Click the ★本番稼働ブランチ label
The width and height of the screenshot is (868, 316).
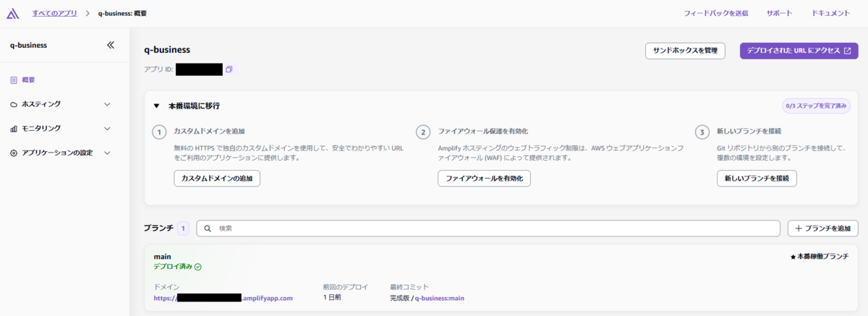click(x=819, y=257)
